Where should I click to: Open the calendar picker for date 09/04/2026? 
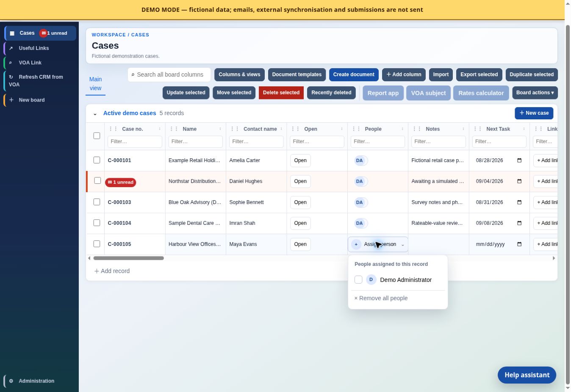pyautogui.click(x=519, y=181)
